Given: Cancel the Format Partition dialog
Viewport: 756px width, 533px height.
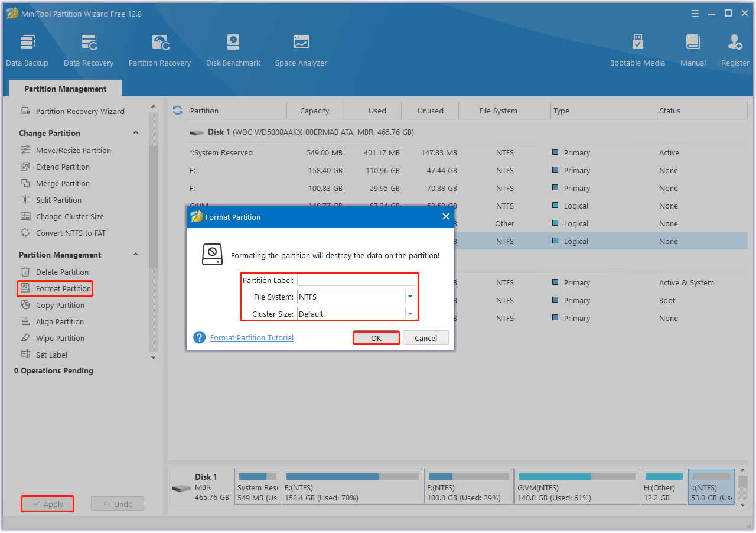Looking at the screenshot, I should pyautogui.click(x=425, y=338).
